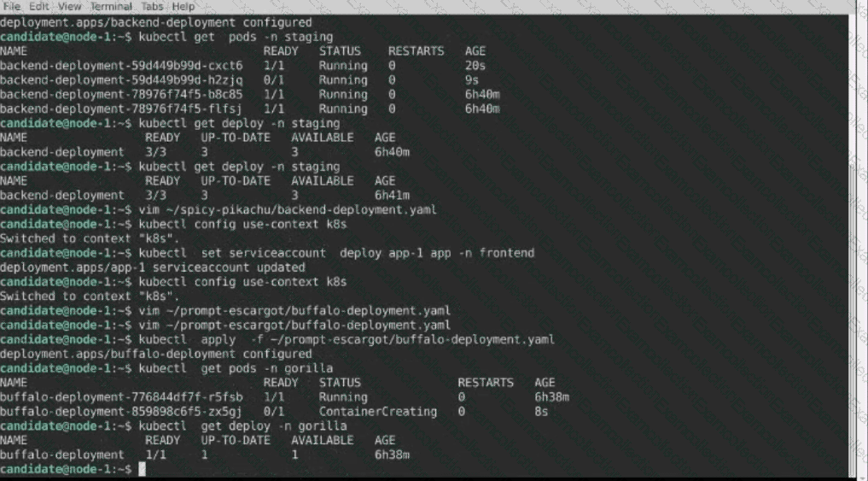Open the Help menu

(x=184, y=6)
